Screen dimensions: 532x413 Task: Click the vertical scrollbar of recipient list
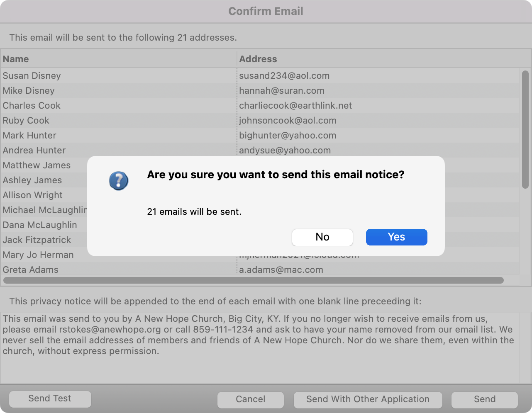click(525, 129)
